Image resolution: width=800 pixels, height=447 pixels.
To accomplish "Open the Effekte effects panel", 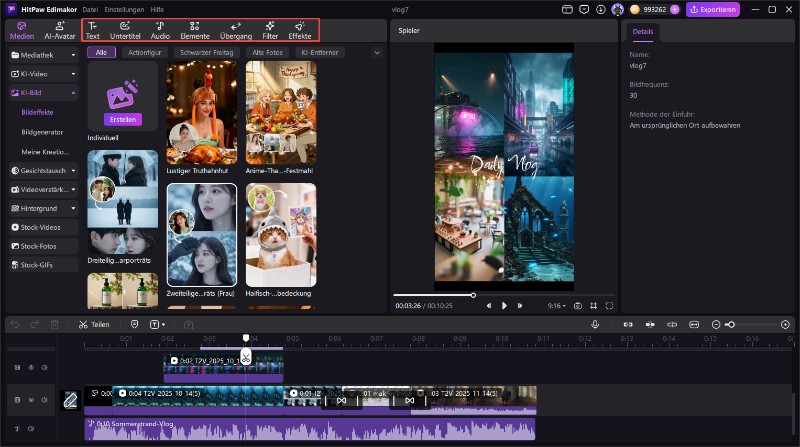I will point(299,30).
